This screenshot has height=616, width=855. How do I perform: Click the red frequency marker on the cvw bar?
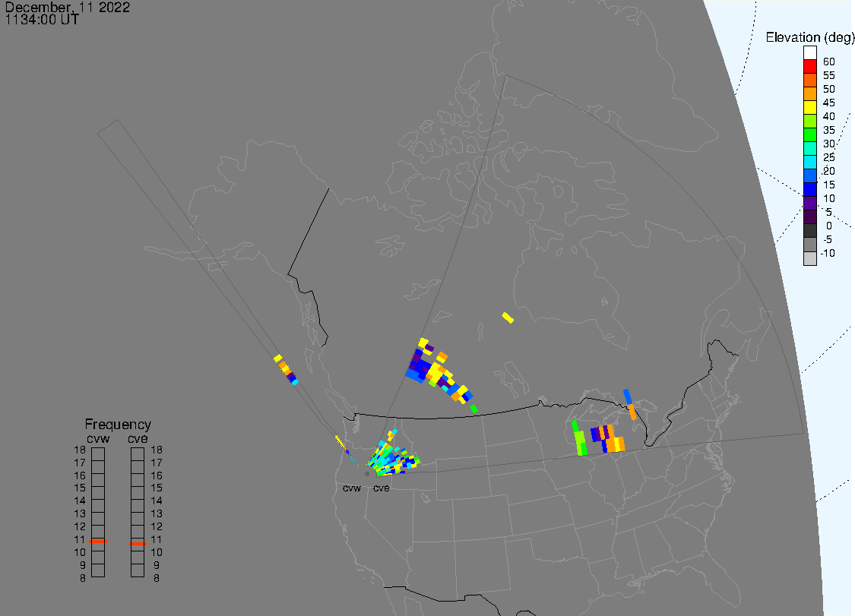click(x=98, y=542)
